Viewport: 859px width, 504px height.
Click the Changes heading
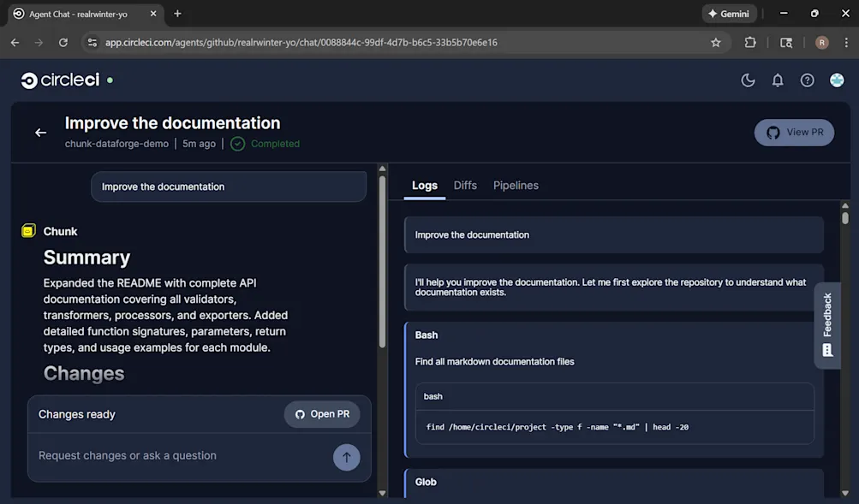coord(84,373)
